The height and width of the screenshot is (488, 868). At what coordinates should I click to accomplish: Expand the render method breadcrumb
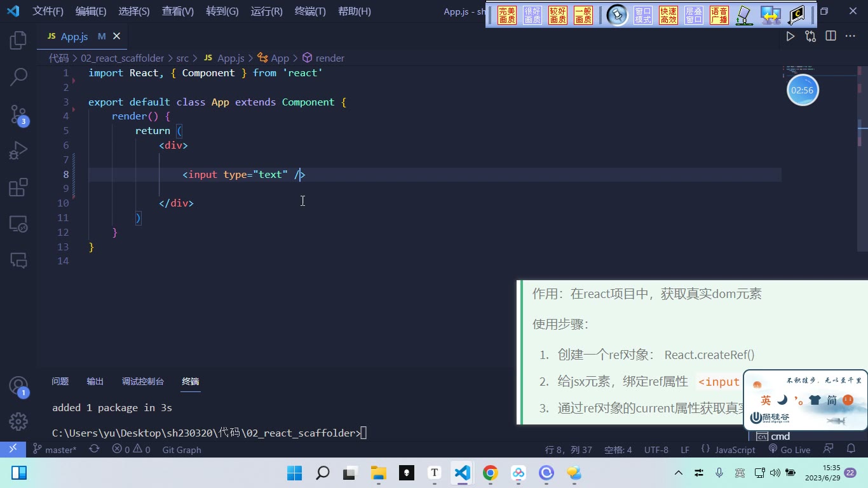[x=323, y=58]
